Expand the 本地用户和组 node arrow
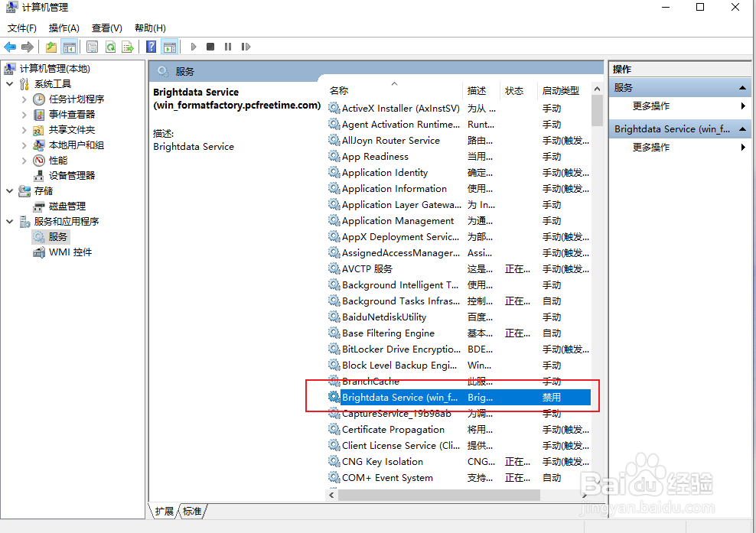Viewport: 756px width, 533px height. [24, 145]
